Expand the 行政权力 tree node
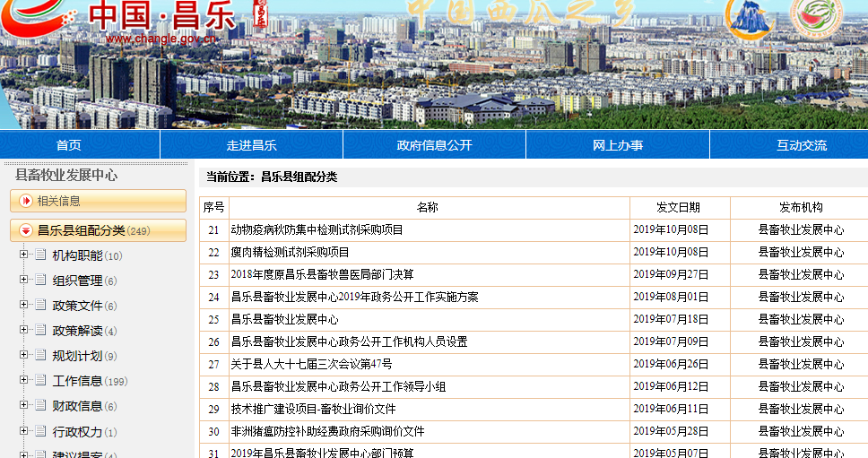The height and width of the screenshot is (458, 868). click(23, 431)
